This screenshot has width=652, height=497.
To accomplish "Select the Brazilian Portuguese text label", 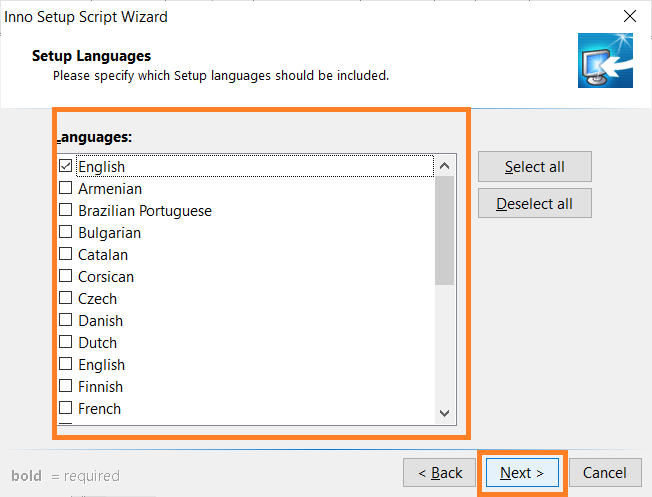I will 145,211.
